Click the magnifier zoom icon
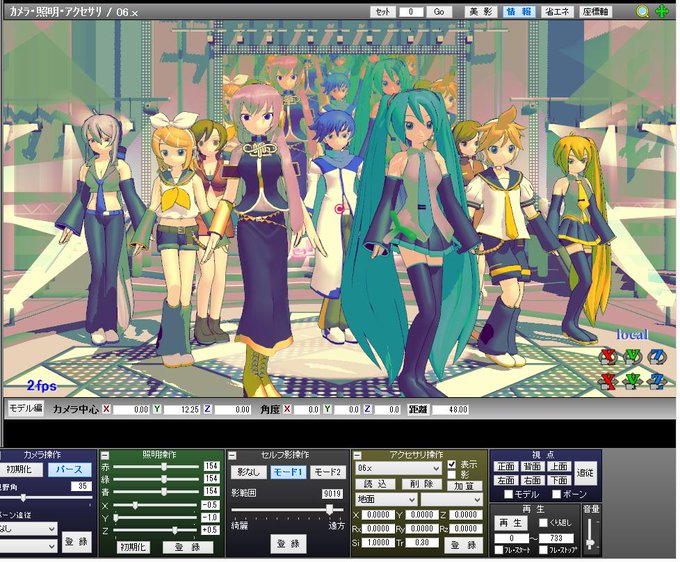Image resolution: width=680 pixels, height=562 pixels. click(643, 12)
